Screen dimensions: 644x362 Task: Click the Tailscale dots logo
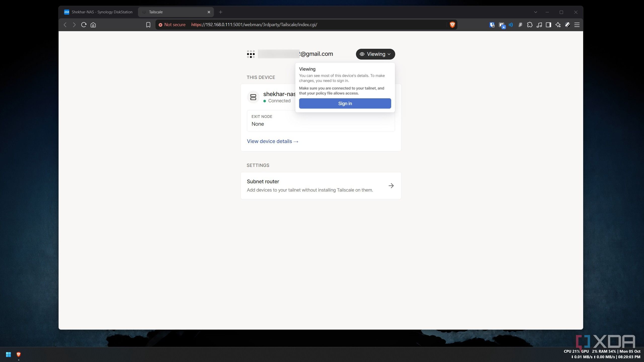(x=251, y=54)
